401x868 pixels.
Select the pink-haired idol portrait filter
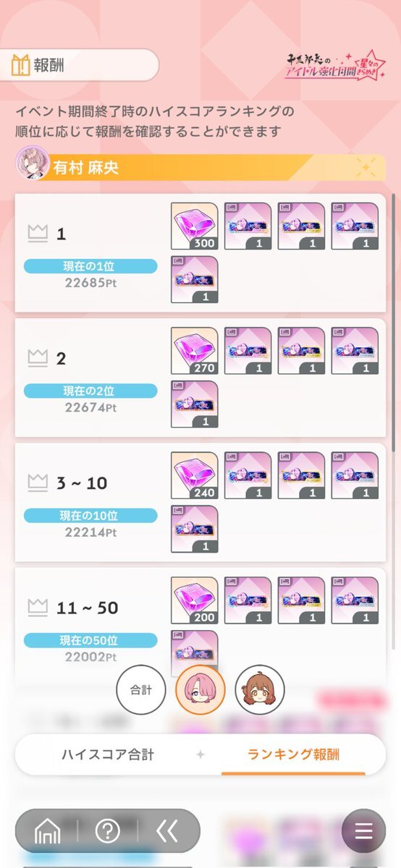pyautogui.click(x=200, y=690)
